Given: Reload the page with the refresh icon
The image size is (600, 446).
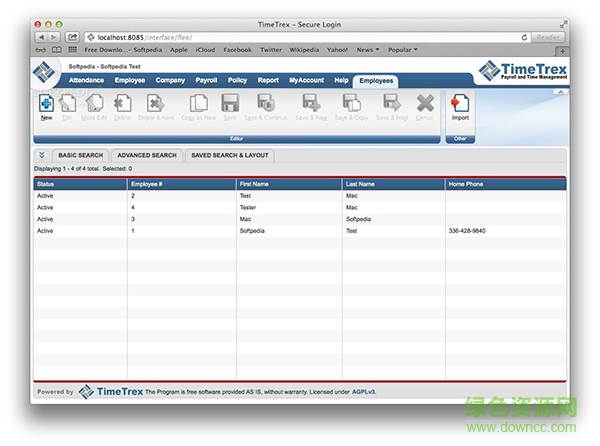Looking at the screenshot, I should pyautogui.click(x=524, y=37).
